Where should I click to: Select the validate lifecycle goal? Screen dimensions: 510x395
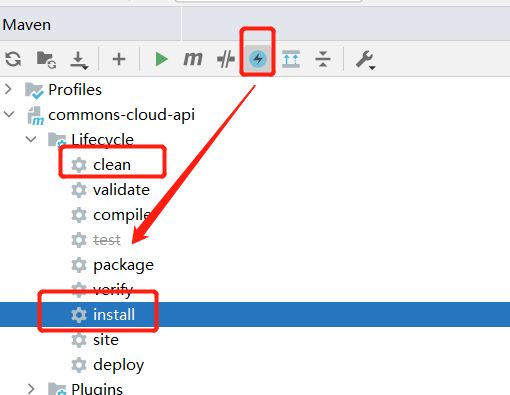click(x=121, y=190)
